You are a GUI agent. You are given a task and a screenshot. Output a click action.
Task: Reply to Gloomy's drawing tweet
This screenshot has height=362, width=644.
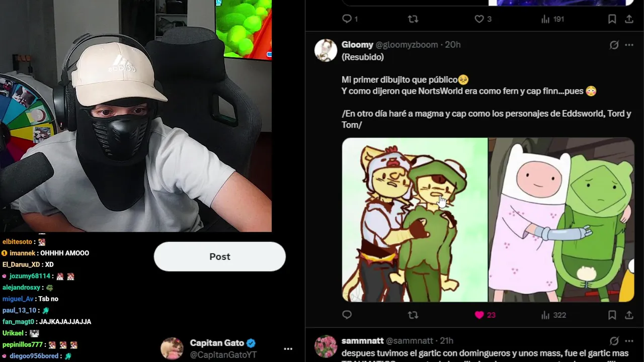(347, 315)
